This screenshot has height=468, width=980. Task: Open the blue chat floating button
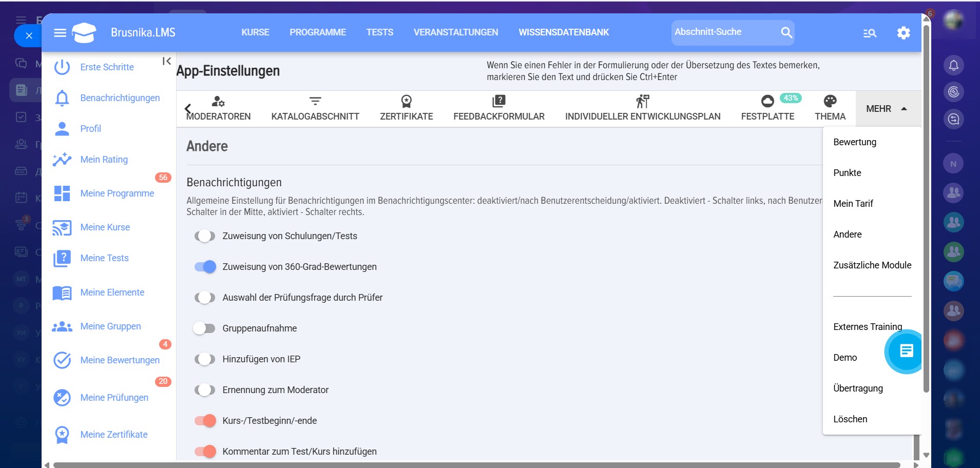906,351
